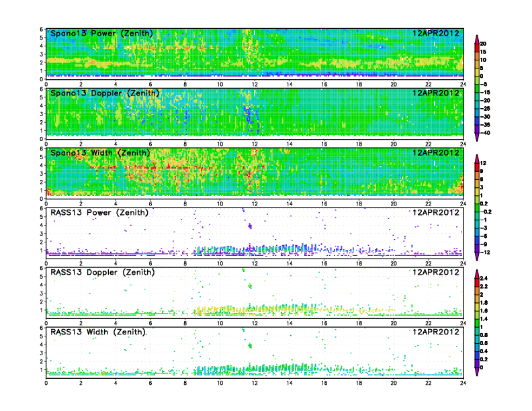Select the 12APR2012 date in Spano13 Doppler panel

tap(436, 93)
